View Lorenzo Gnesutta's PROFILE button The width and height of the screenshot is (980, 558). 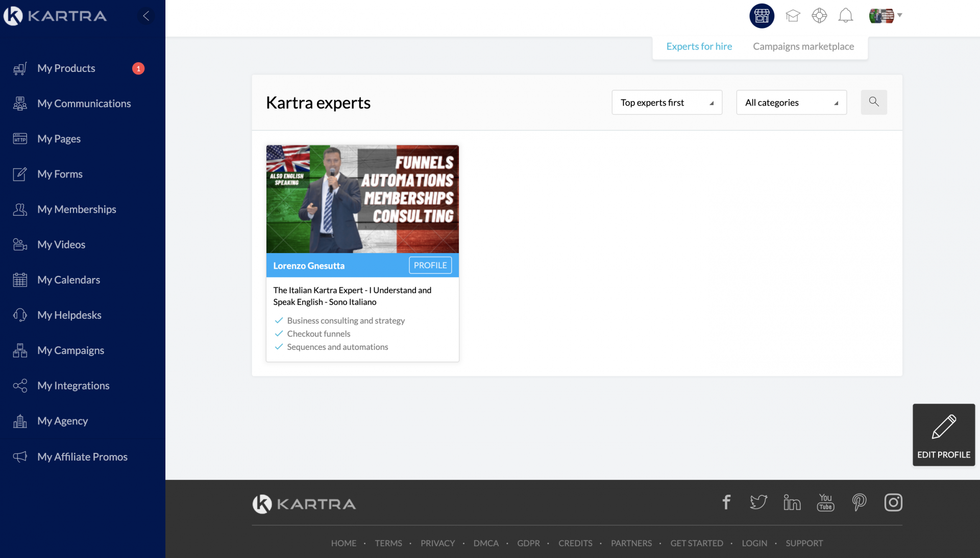(430, 265)
